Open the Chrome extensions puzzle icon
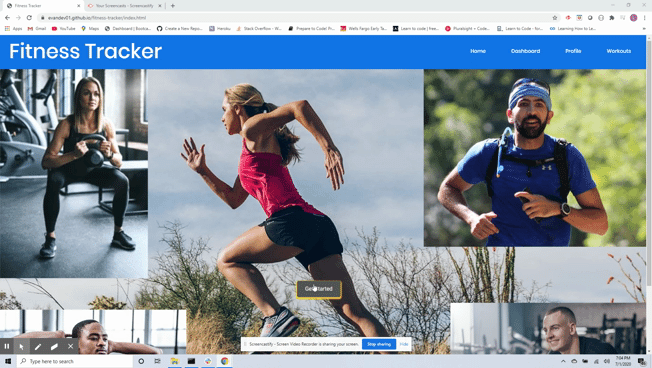This screenshot has height=368, width=652. (612, 18)
